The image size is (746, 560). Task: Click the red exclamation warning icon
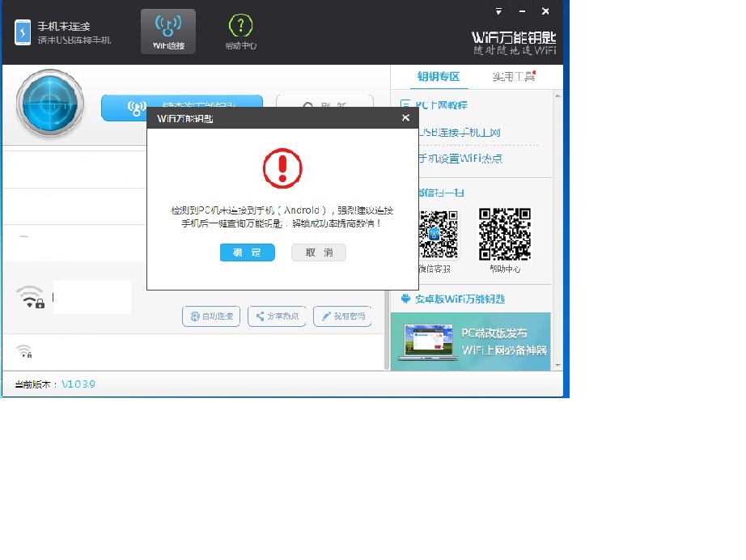[x=282, y=168]
